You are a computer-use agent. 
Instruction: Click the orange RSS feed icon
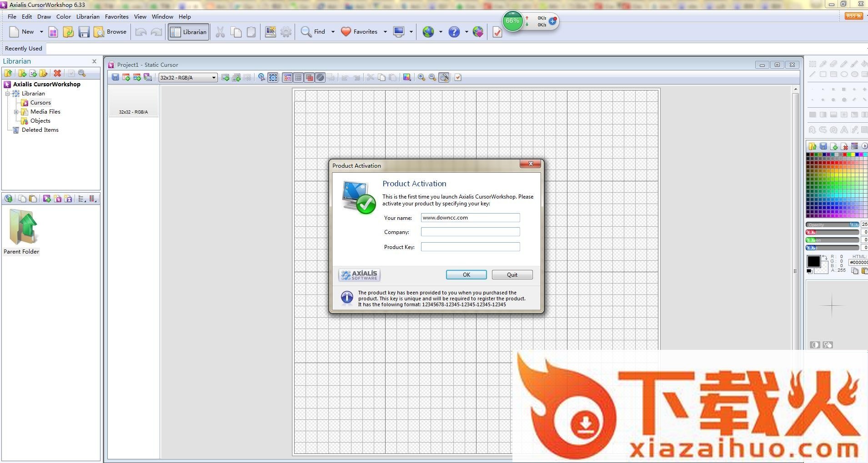pos(853,16)
